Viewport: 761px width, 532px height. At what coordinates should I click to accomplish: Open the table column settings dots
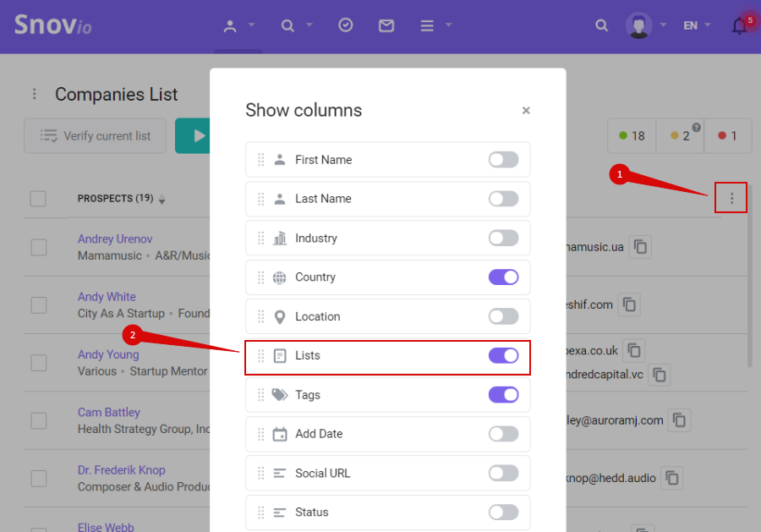(x=731, y=198)
